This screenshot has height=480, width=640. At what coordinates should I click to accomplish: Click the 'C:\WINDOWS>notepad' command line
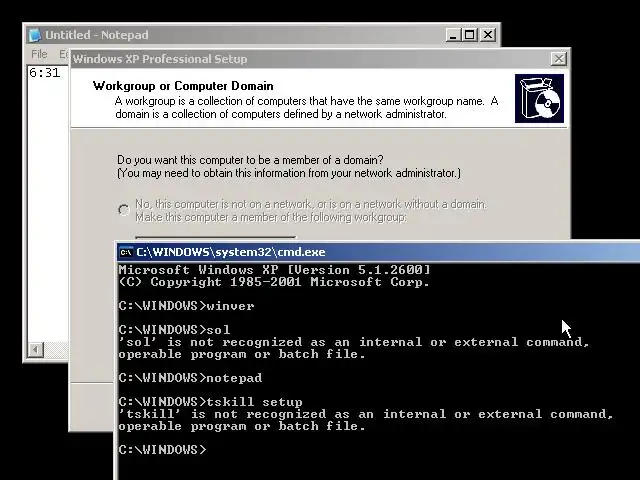click(x=190, y=378)
